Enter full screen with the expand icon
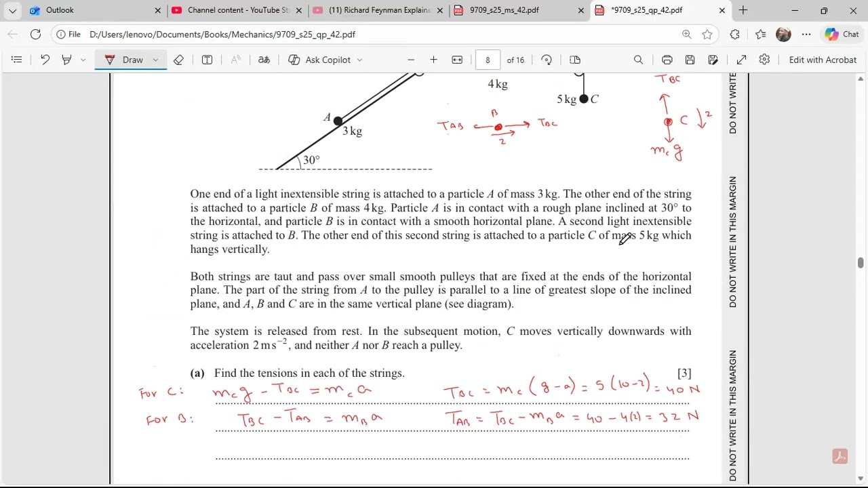 pyautogui.click(x=742, y=60)
